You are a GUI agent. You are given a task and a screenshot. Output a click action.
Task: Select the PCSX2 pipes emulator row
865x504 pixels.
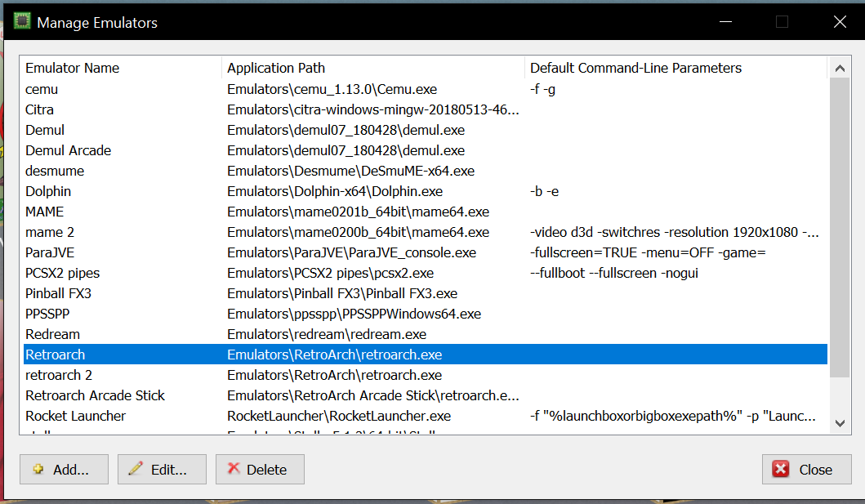426,273
